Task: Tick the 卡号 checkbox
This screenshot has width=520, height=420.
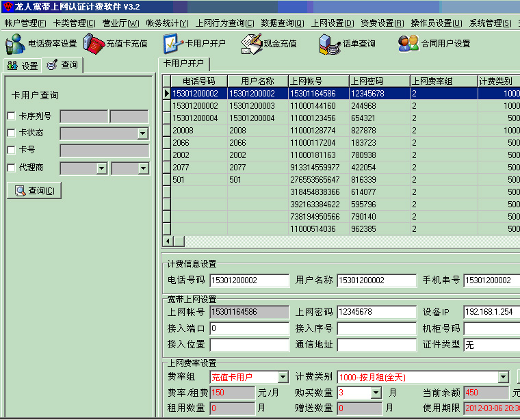Action: click(x=11, y=150)
